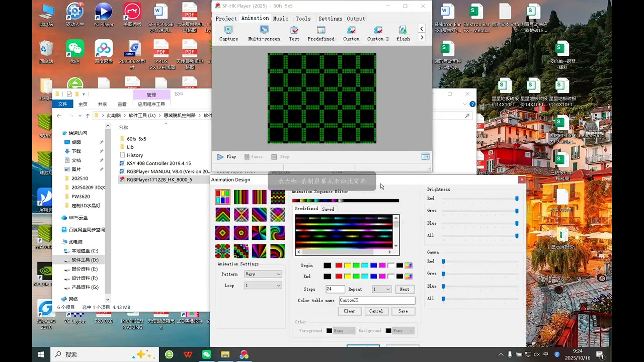Adjust the Brightness Red slider handle
The image size is (644, 362).
(x=517, y=199)
